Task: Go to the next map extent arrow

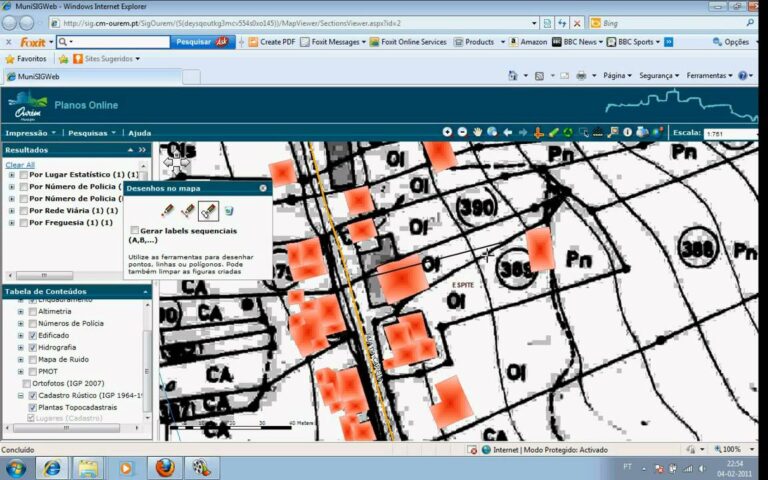Action: (523, 132)
